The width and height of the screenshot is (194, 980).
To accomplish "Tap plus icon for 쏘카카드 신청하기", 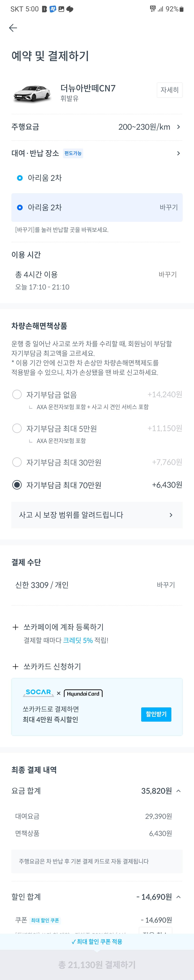I will [x=16, y=666].
